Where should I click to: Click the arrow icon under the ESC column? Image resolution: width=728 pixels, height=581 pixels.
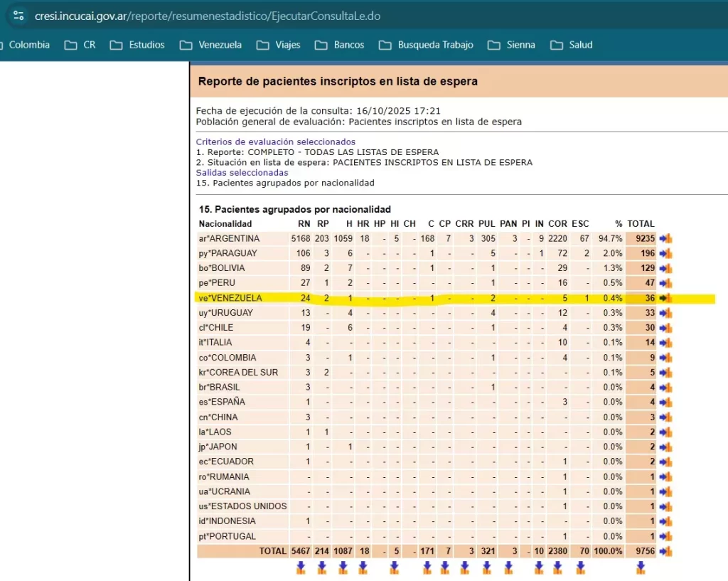tap(580, 567)
